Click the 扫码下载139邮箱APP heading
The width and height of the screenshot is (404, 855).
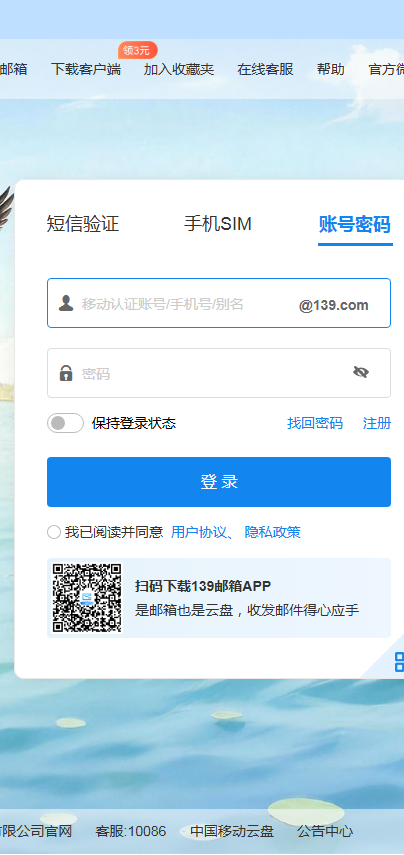203,586
